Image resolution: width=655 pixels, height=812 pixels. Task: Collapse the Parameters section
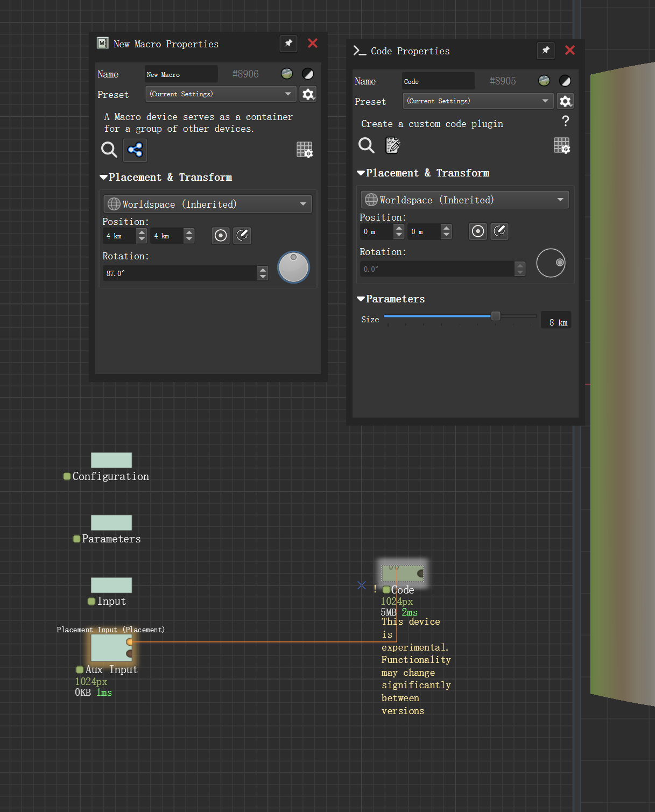coord(361,299)
